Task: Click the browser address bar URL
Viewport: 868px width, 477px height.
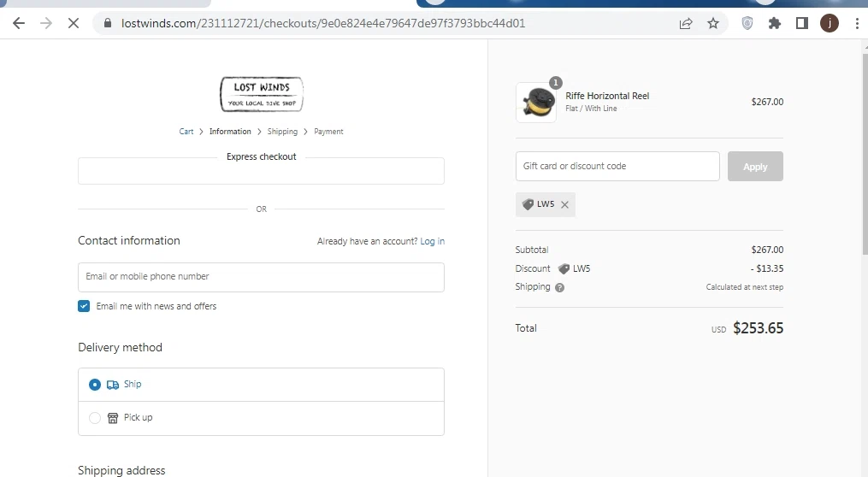Action: click(x=323, y=23)
